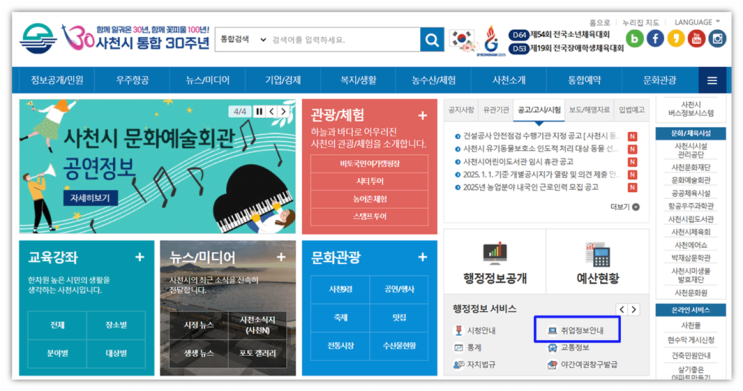Screen dimensions: 743x391
Task: Expand 교육강좌 with plus icon
Action: pos(140,257)
